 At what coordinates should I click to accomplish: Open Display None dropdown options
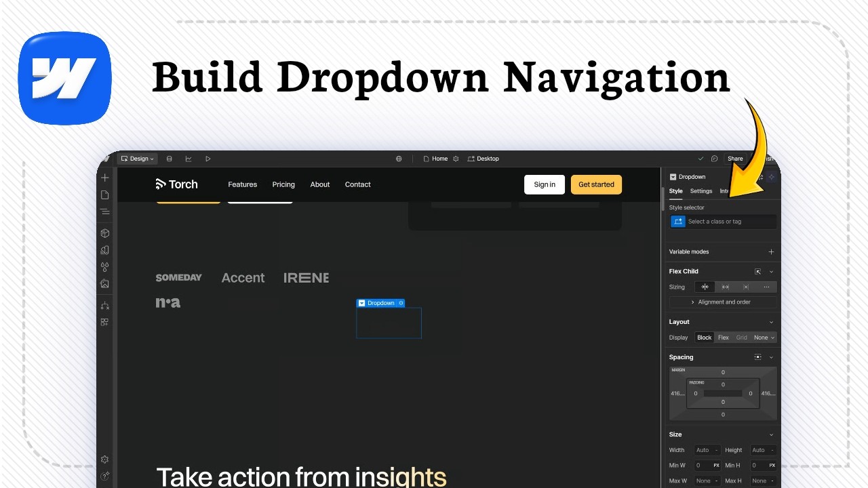coord(764,338)
